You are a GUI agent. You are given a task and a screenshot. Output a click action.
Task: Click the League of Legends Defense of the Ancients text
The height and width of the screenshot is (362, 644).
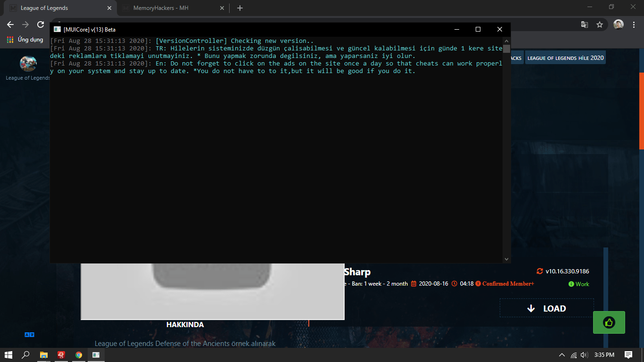coord(185,344)
